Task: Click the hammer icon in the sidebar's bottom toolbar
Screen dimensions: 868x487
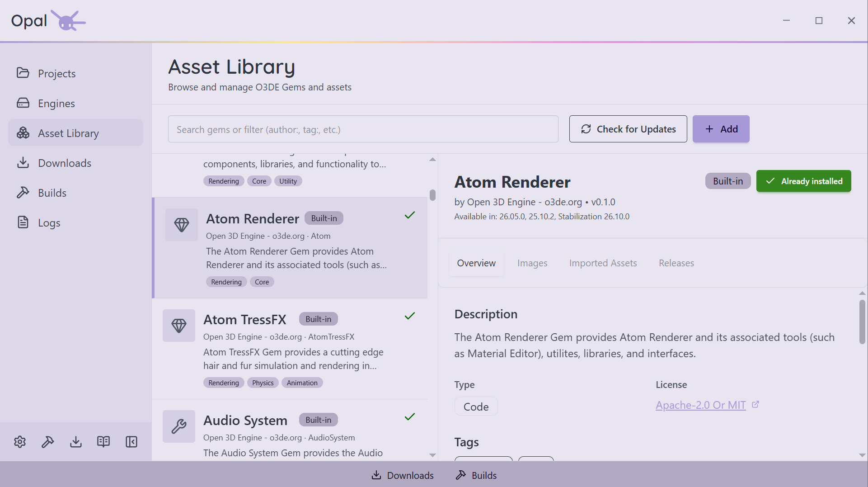Action: (48, 442)
